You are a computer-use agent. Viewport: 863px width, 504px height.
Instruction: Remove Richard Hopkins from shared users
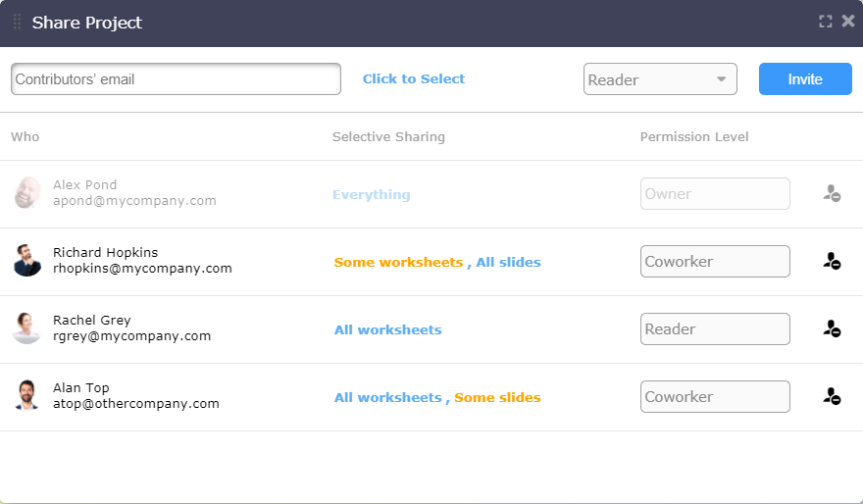point(832,261)
